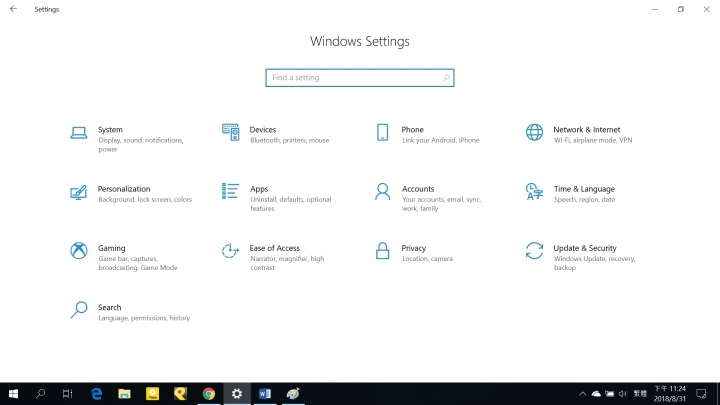Click 'Bluetooth, printers, mouse' description
The width and height of the screenshot is (720, 405).
(290, 140)
